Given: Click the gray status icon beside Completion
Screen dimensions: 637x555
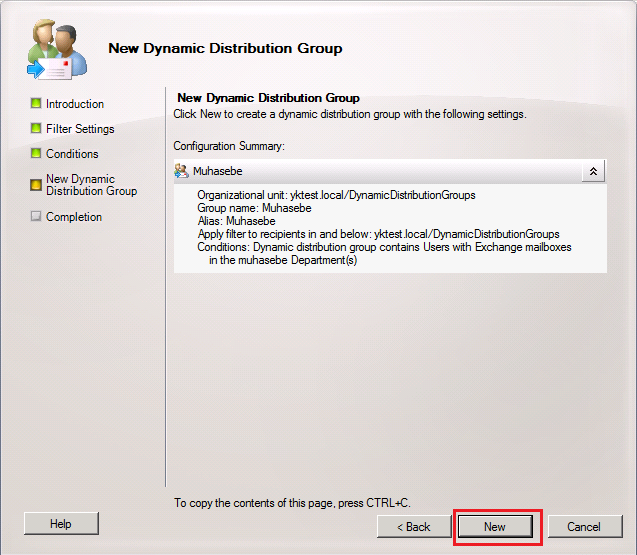Looking at the screenshot, I should pyautogui.click(x=36, y=216).
